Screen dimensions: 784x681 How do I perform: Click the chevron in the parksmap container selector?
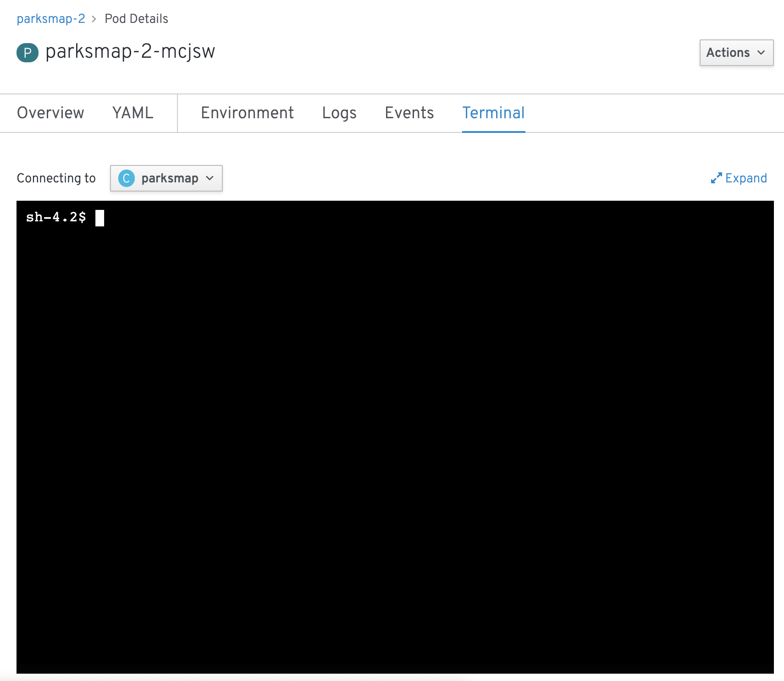click(x=210, y=178)
